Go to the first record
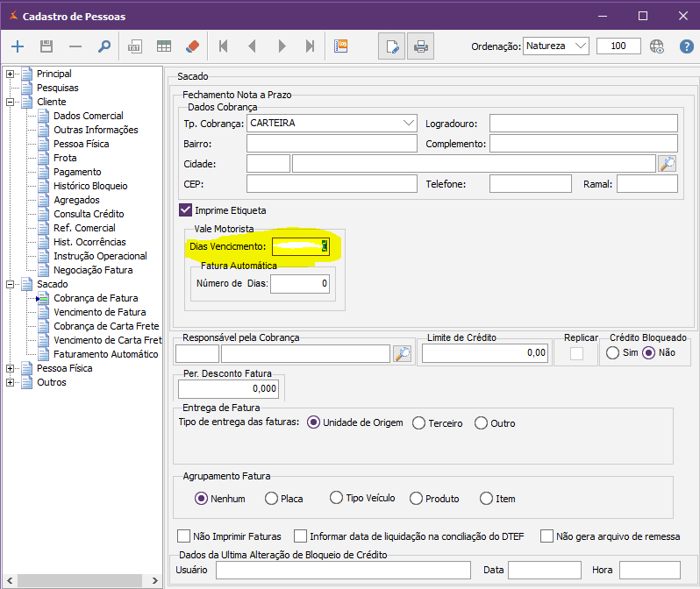 pyautogui.click(x=224, y=46)
